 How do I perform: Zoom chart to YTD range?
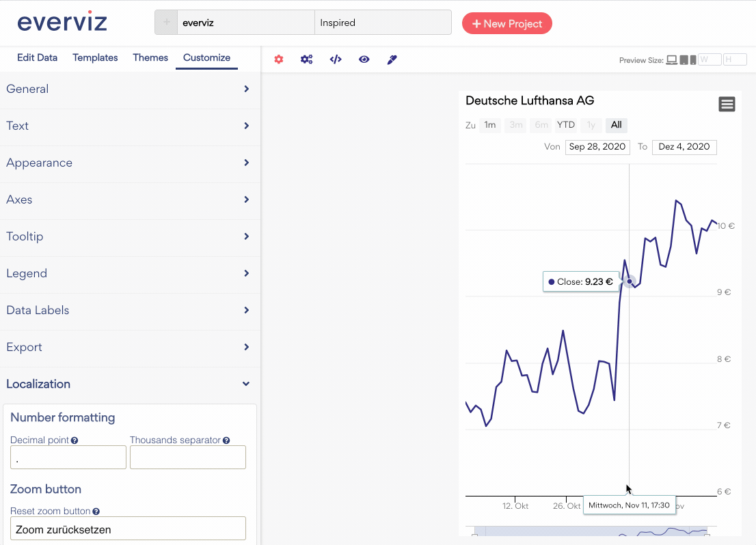565,125
